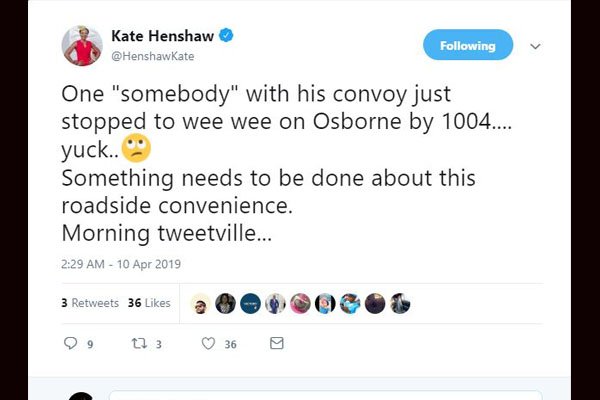Viewport: 600px width, 400px height.
Task: Click the fifth liker's pink avatar
Action: (300, 304)
